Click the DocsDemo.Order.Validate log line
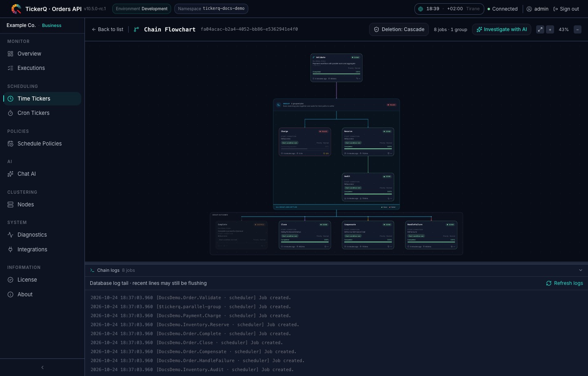This screenshot has width=588, height=376. click(191, 298)
